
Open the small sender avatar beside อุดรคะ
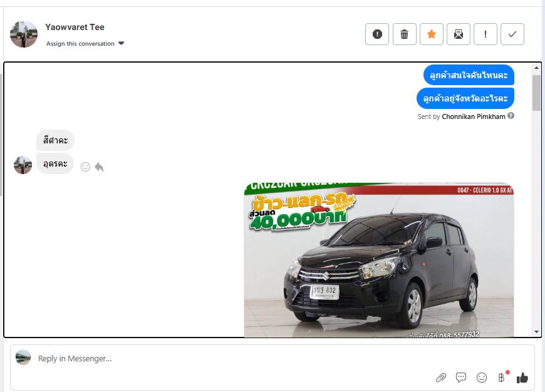click(23, 165)
